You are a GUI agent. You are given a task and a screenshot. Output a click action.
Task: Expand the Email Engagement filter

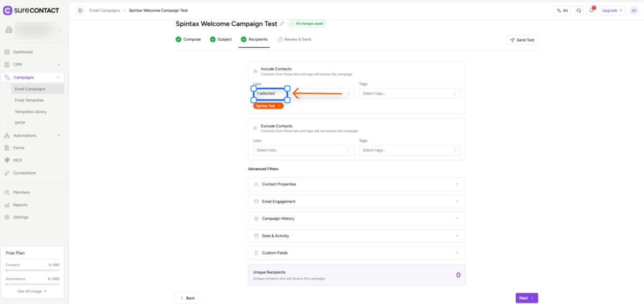click(x=356, y=201)
